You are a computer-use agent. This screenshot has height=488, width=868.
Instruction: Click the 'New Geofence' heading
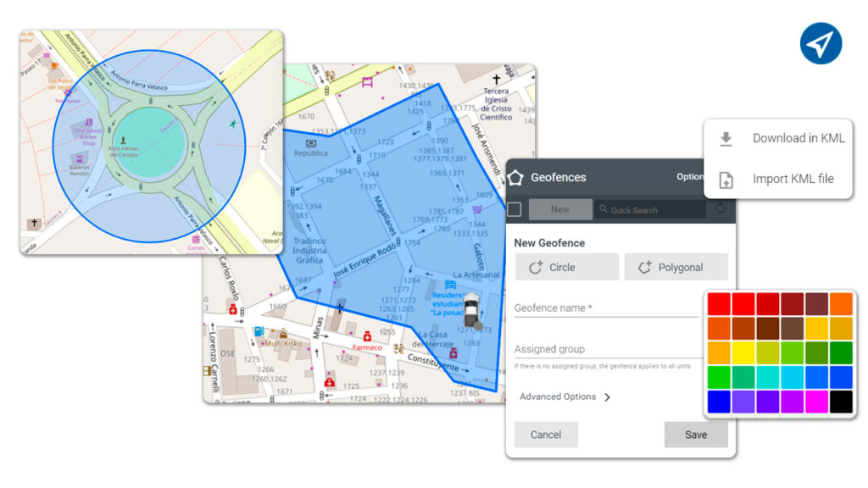pyautogui.click(x=549, y=243)
